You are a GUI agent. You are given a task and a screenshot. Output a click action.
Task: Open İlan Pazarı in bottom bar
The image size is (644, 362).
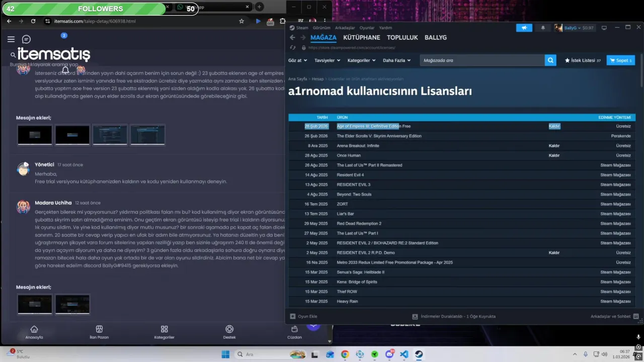click(x=99, y=332)
